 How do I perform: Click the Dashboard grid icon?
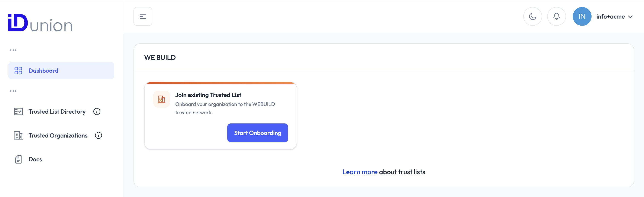(18, 71)
